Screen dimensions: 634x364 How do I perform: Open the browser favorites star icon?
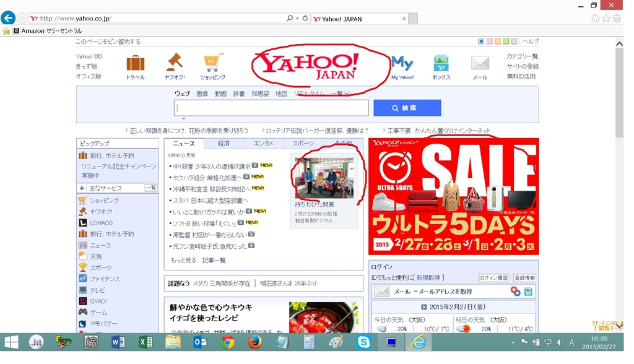(606, 18)
